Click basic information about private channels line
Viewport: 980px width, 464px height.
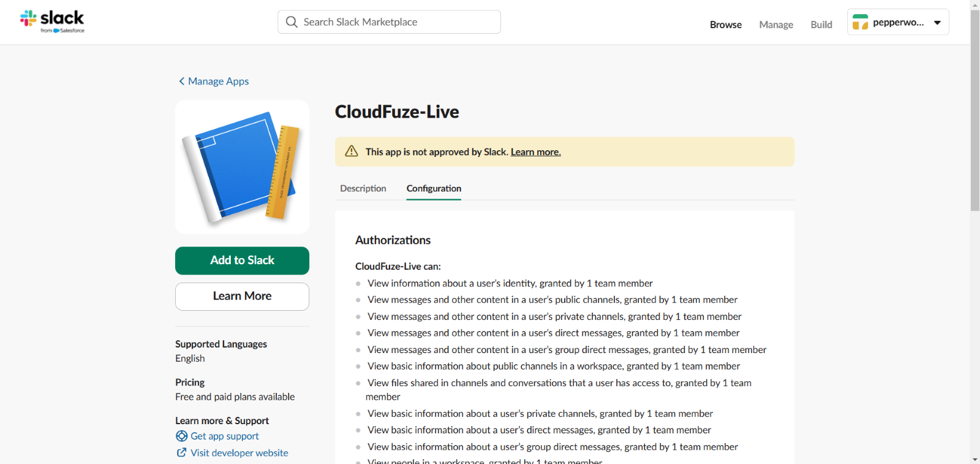coord(540,414)
